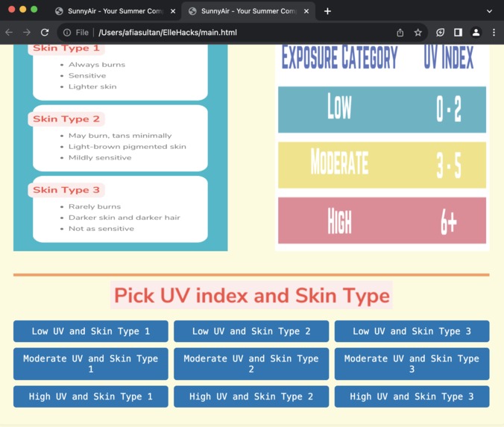Click the Skin Type 2 heading
The width and height of the screenshot is (504, 427).
point(66,119)
